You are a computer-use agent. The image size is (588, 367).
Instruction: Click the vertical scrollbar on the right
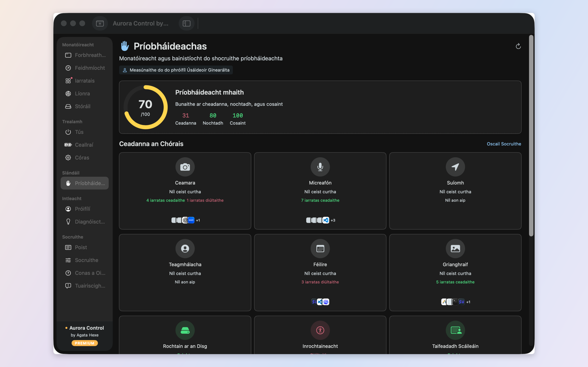pos(531,136)
